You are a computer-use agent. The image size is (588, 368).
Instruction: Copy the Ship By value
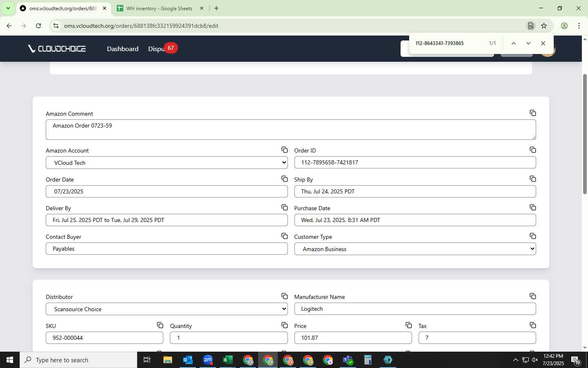tap(533, 179)
